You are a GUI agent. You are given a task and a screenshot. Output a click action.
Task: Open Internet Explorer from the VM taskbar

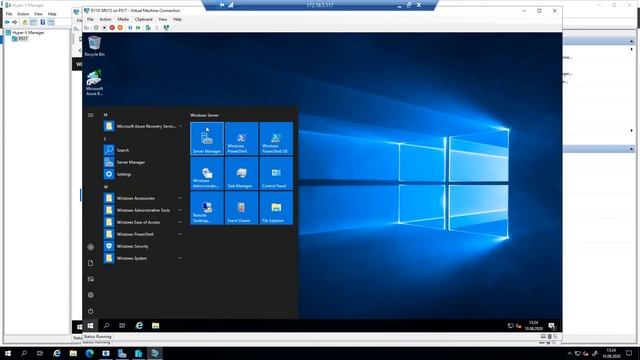point(139,325)
